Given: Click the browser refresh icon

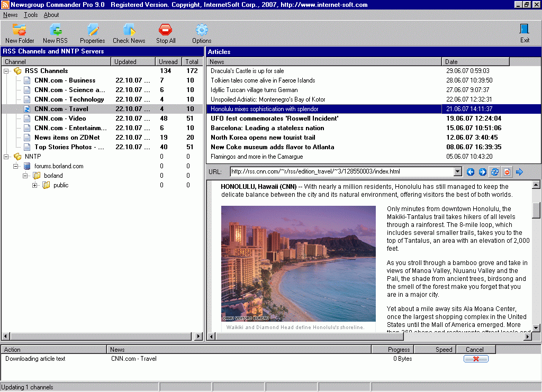Looking at the screenshot, I should (x=495, y=171).
